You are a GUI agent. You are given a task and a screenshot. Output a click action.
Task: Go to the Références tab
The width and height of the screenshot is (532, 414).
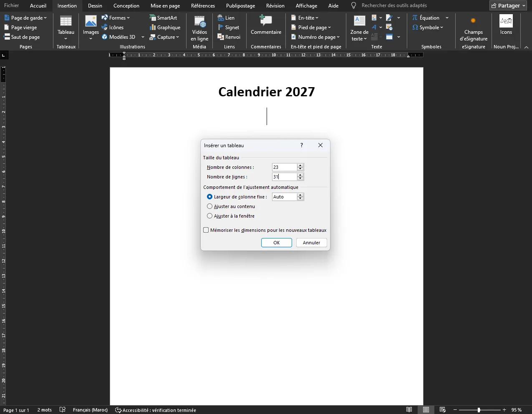pos(203,6)
